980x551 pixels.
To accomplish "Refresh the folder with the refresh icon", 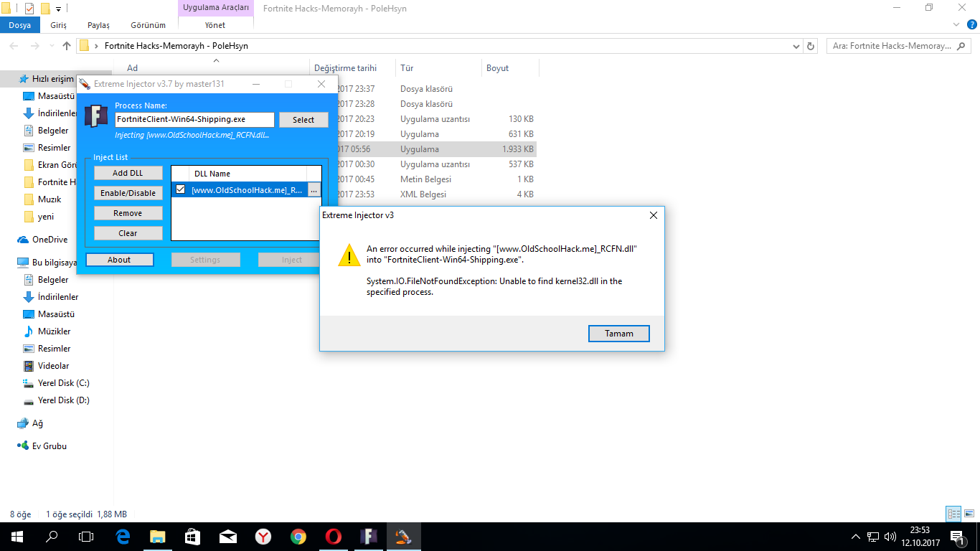I will (x=811, y=46).
